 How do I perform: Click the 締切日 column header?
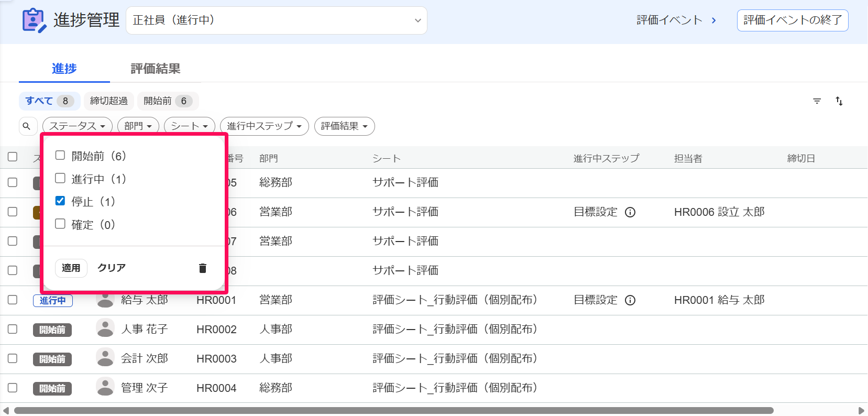coord(801,159)
